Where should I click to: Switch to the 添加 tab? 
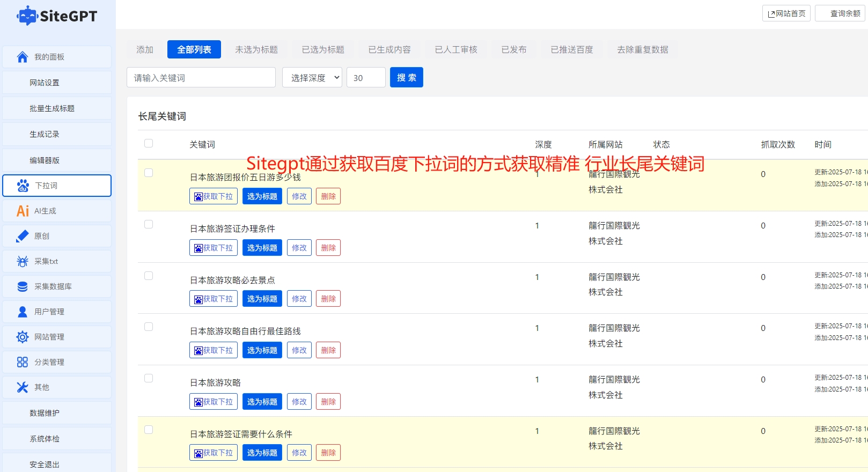pos(145,49)
